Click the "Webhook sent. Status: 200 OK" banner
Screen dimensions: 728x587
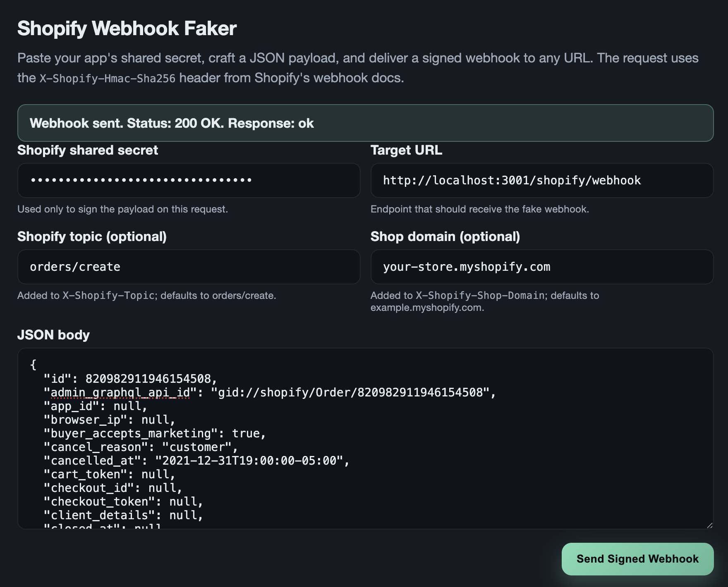(365, 123)
